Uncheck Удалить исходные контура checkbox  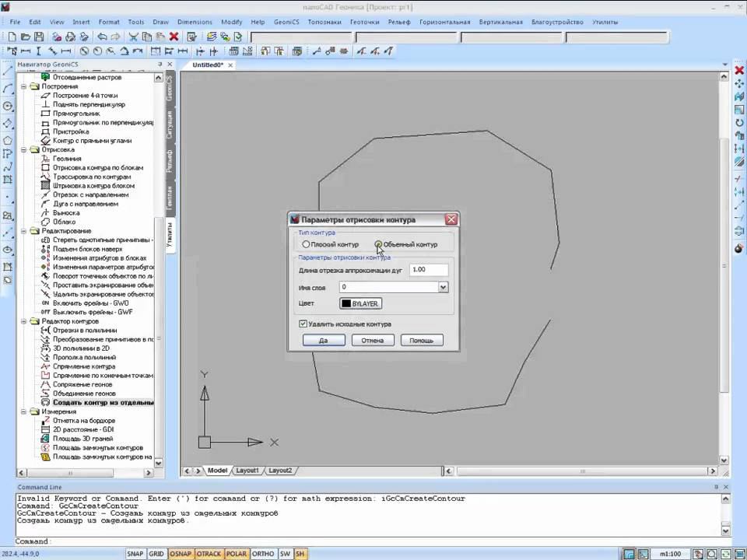tap(303, 324)
